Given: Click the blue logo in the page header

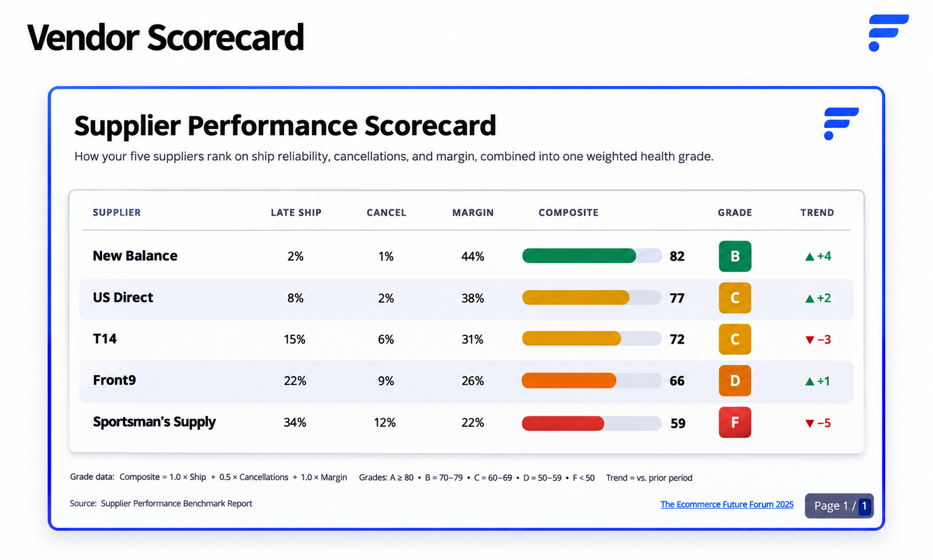Looking at the screenshot, I should 888,33.
